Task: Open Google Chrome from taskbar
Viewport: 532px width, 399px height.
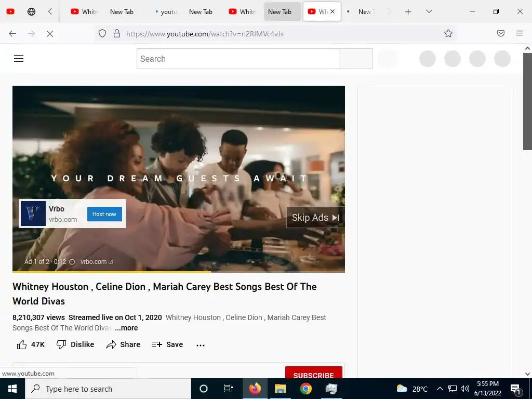Action: (305, 389)
